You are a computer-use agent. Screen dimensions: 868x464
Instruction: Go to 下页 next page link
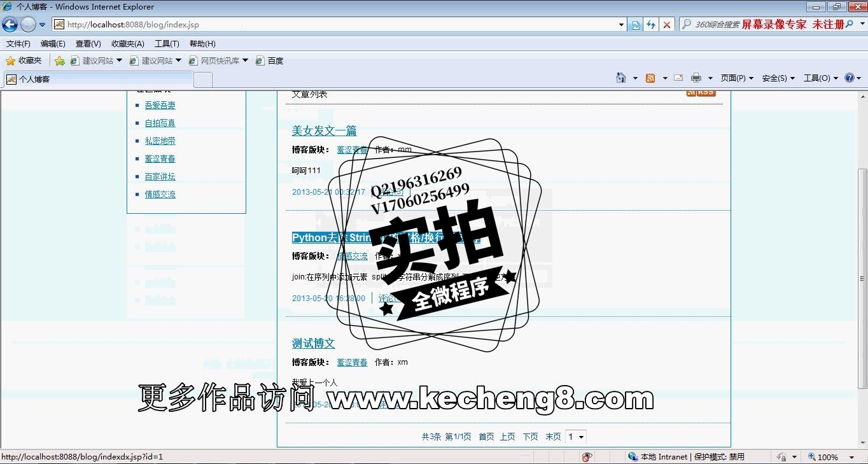pos(530,437)
